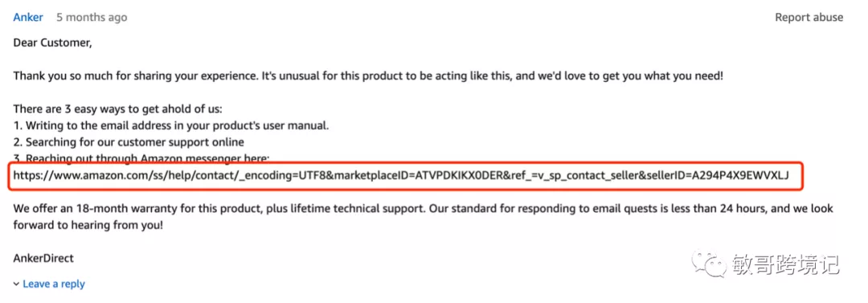Screen dimensions: 868x303
Task: Click the sellerID=A294P4X9EWVXLJ portion of URL
Action: (717, 175)
